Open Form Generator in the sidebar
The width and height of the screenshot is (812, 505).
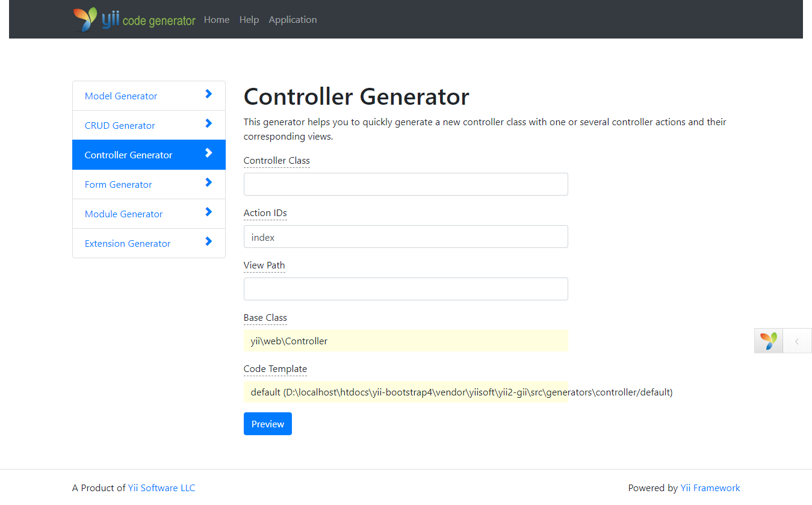[x=149, y=184]
